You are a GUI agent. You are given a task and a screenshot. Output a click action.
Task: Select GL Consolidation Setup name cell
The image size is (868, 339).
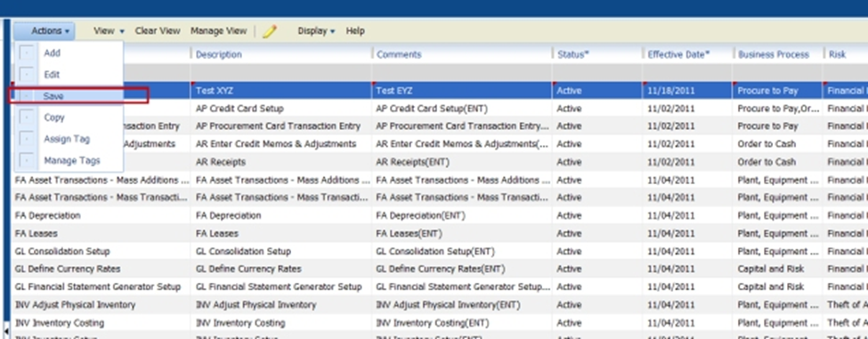point(101,251)
